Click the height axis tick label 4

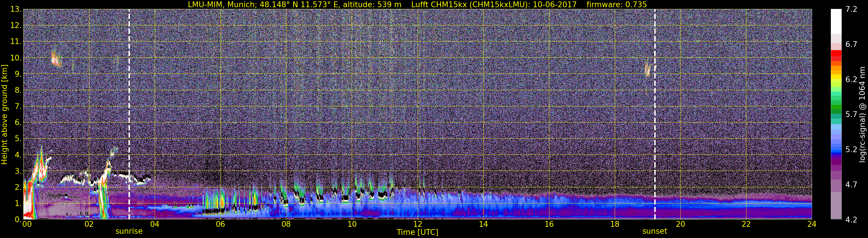coord(18,155)
